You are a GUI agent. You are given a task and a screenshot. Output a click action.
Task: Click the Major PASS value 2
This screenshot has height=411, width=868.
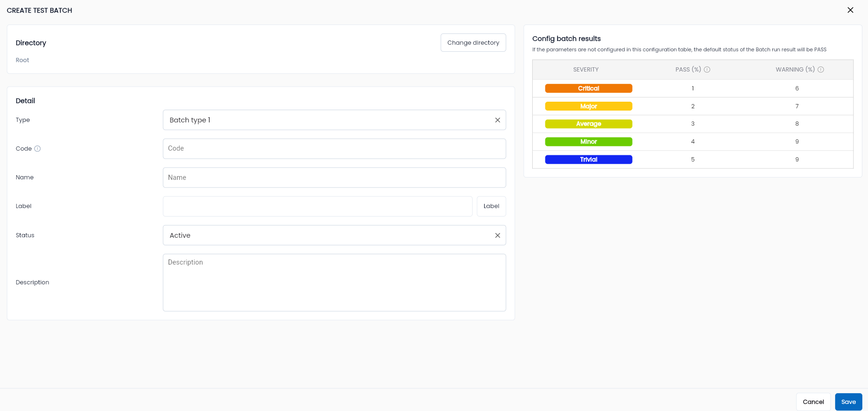[x=693, y=106]
